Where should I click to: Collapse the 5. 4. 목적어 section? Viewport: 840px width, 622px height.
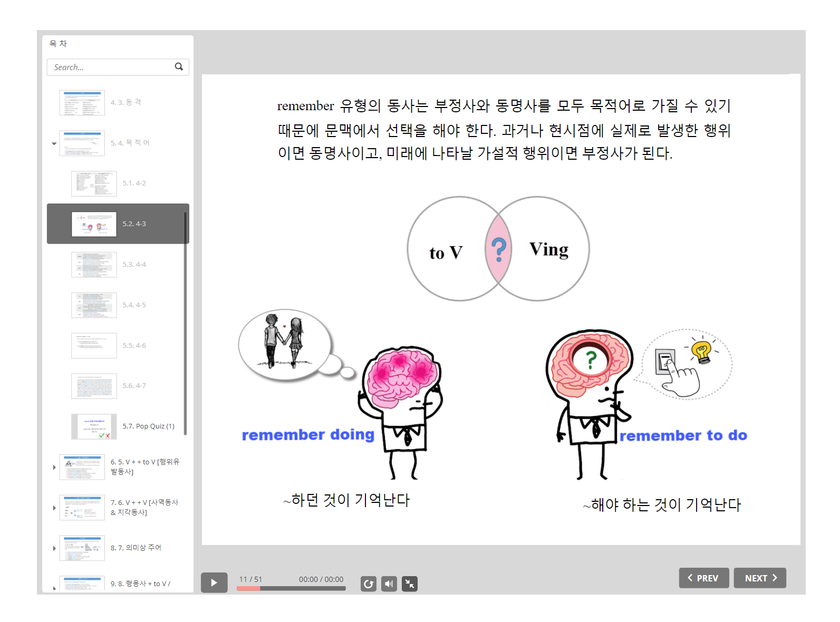coord(54,143)
